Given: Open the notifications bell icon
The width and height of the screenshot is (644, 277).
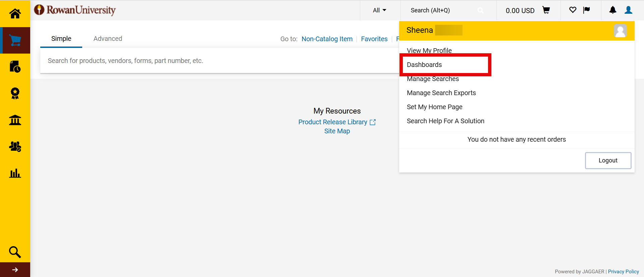Looking at the screenshot, I should pos(612,10).
